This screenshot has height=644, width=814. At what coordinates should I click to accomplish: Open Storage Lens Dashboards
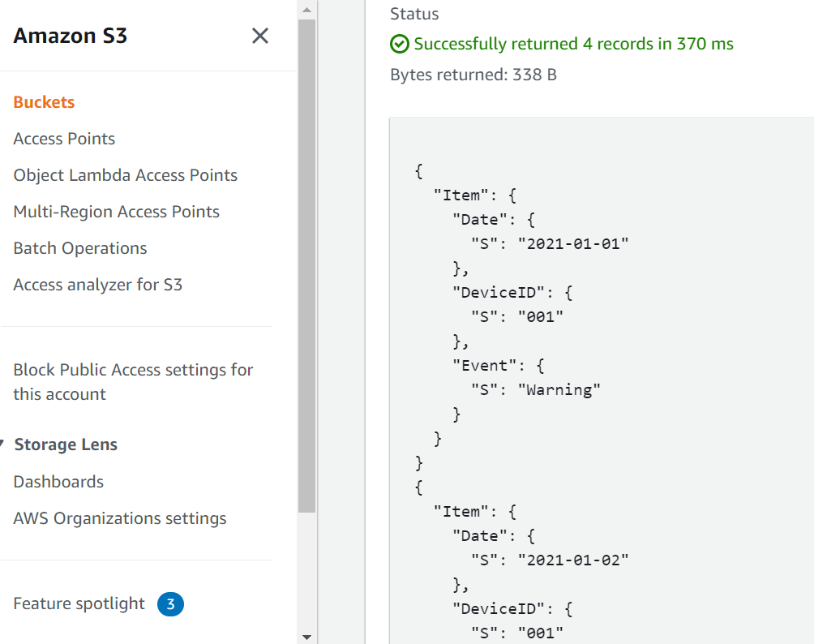pos(58,482)
